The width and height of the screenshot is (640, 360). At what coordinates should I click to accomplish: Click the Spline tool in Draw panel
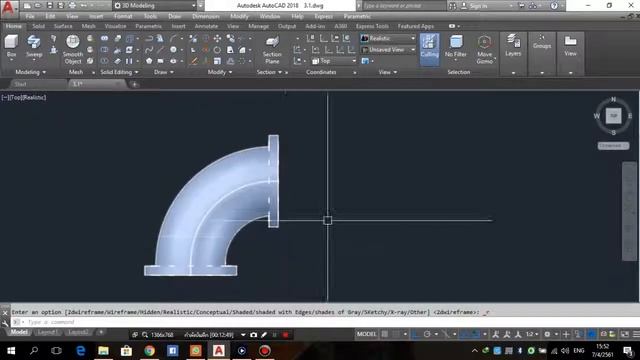tap(149, 50)
